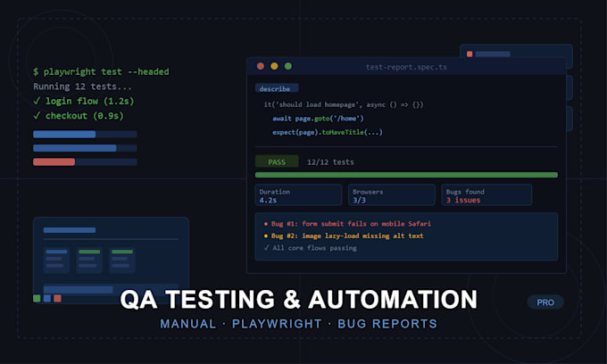Select the test-report.spec.ts title
607x364 pixels.
(x=406, y=67)
